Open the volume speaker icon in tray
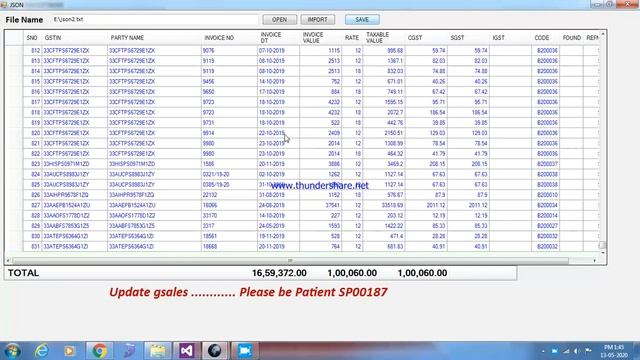Viewport: 640px width, 360px height. [577, 351]
